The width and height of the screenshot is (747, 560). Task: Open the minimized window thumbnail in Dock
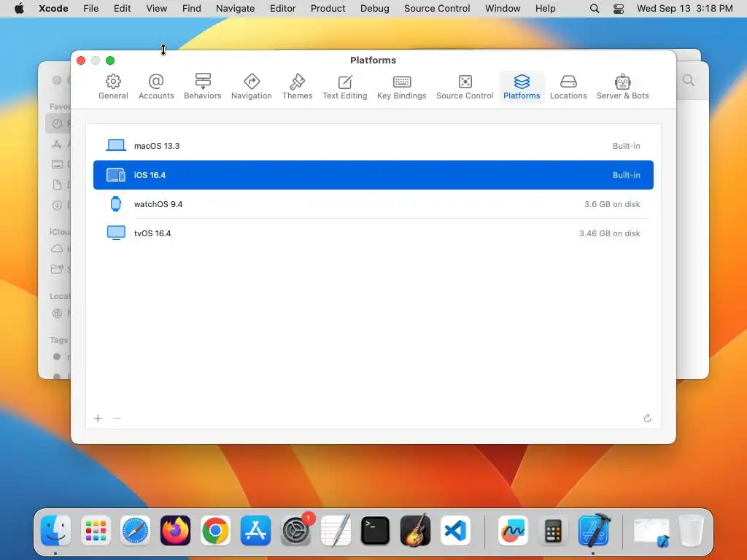coord(651,532)
